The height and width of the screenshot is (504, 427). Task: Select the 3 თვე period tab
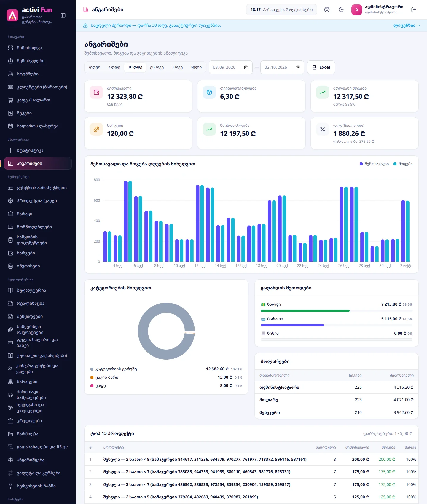177,67
